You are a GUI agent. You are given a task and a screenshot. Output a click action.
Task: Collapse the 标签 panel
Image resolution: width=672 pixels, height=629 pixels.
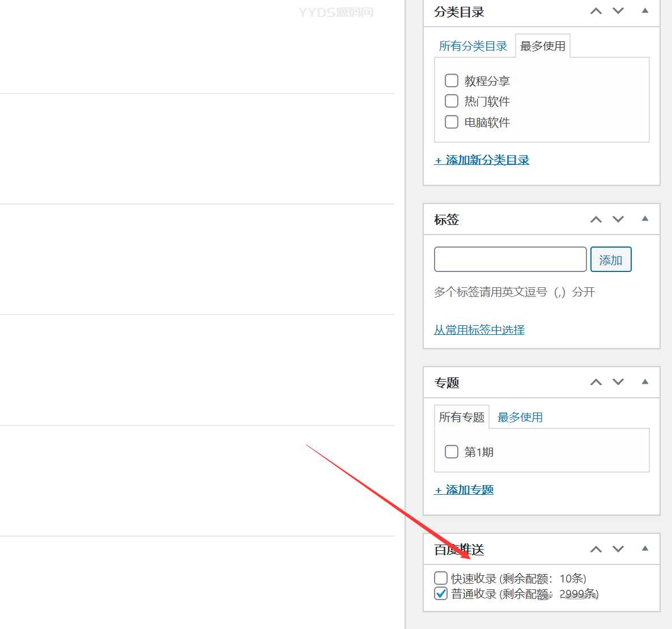[x=645, y=219]
